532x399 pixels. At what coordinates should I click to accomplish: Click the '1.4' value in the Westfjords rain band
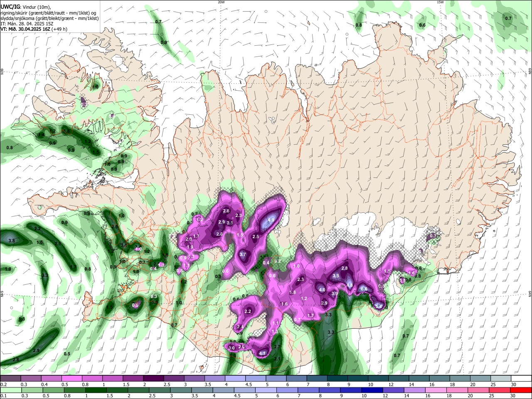41,135
